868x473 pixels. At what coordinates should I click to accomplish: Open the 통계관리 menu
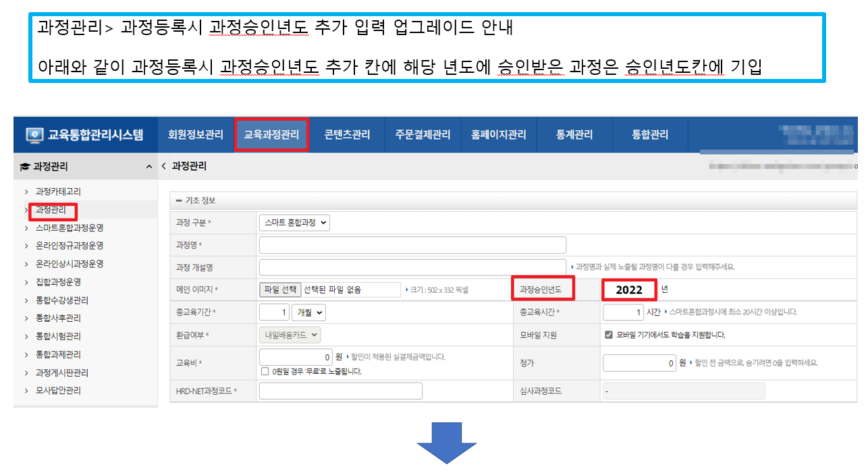pos(574,135)
